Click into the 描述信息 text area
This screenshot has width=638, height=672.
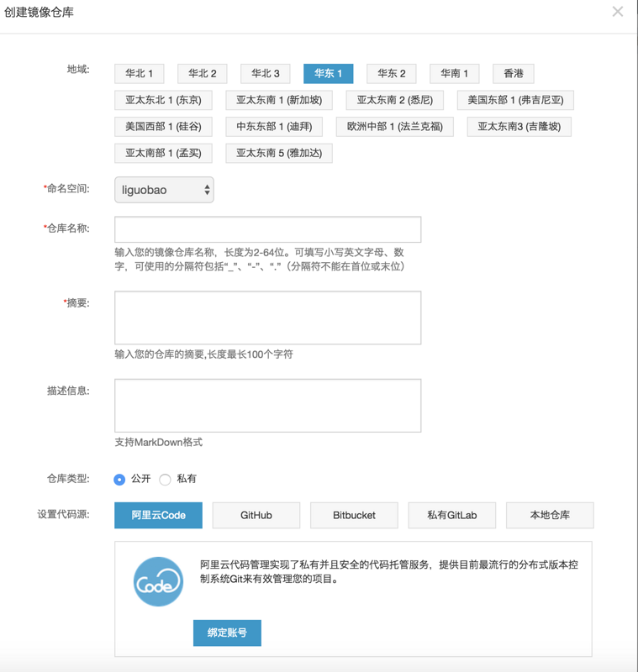click(267, 406)
